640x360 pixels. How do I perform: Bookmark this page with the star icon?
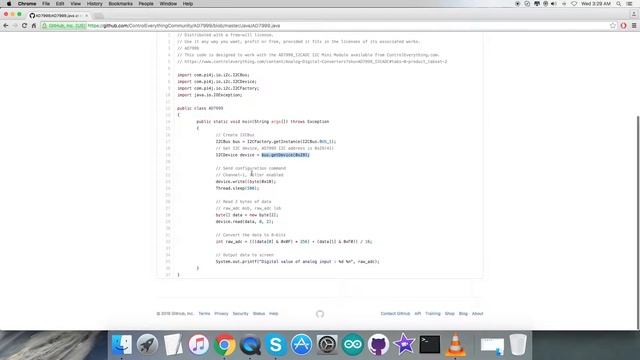click(613, 26)
